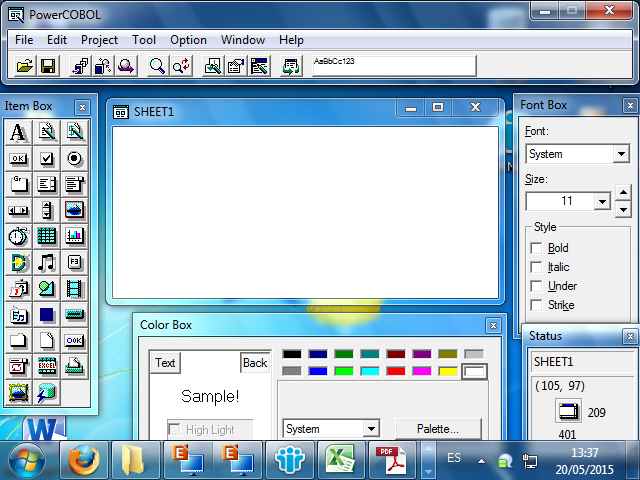Click the magnifier search toolbar icon
640x480 pixels.
coord(157,66)
